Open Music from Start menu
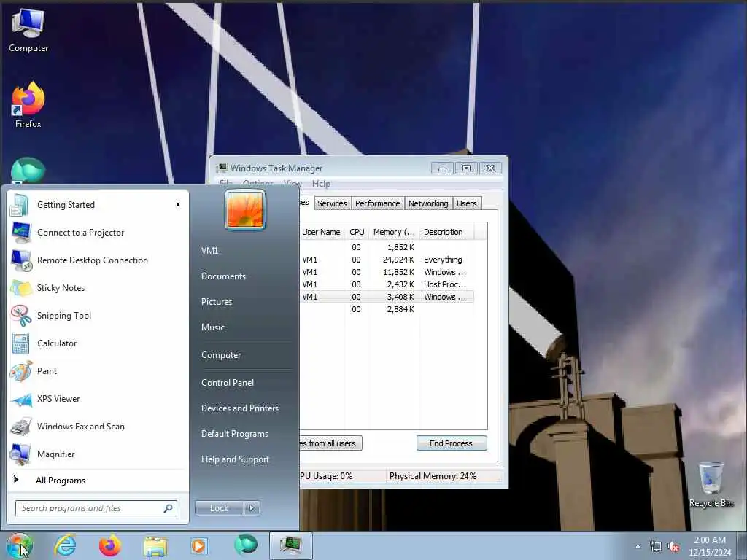The width and height of the screenshot is (747, 560). pos(213,327)
